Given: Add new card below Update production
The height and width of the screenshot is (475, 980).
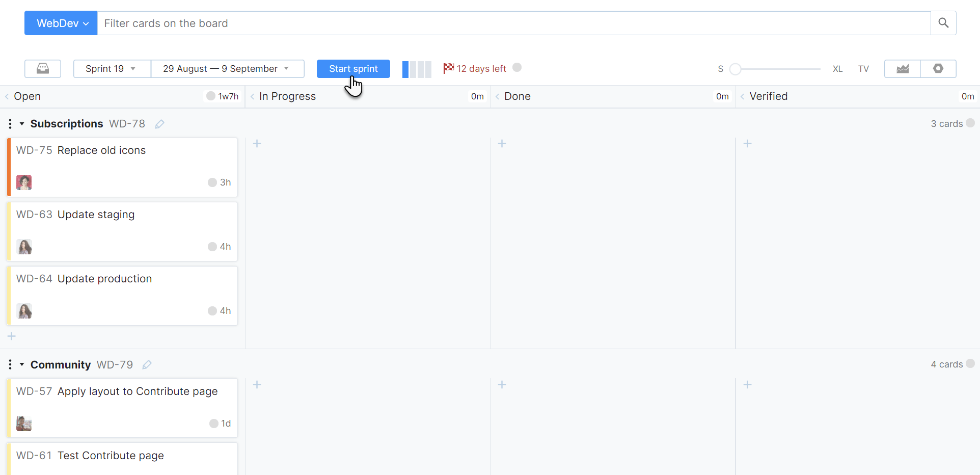Looking at the screenshot, I should coord(12,336).
